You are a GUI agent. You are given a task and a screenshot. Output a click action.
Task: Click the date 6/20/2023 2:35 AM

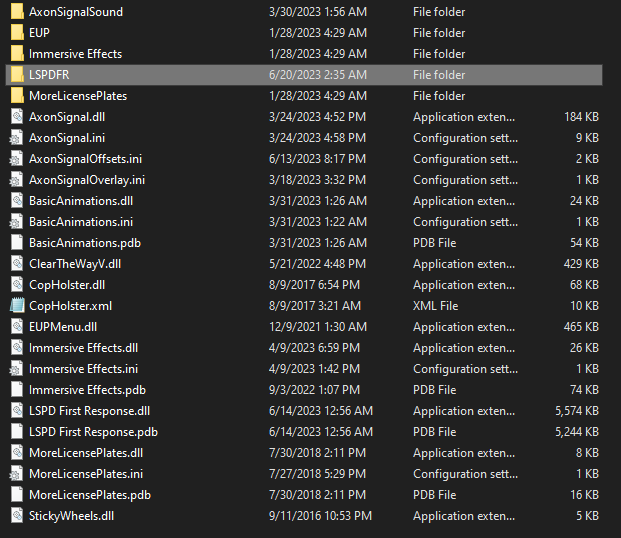pos(318,75)
